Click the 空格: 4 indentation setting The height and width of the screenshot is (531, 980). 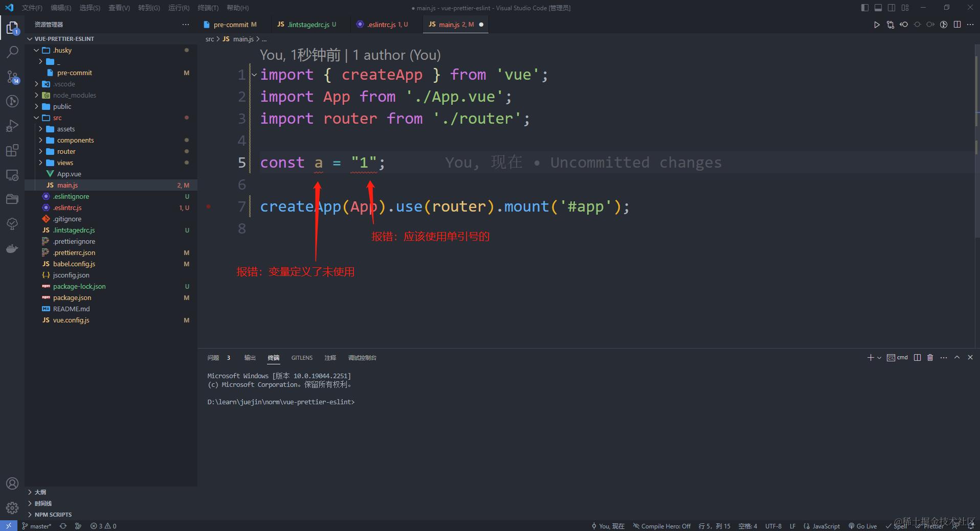tap(748, 526)
